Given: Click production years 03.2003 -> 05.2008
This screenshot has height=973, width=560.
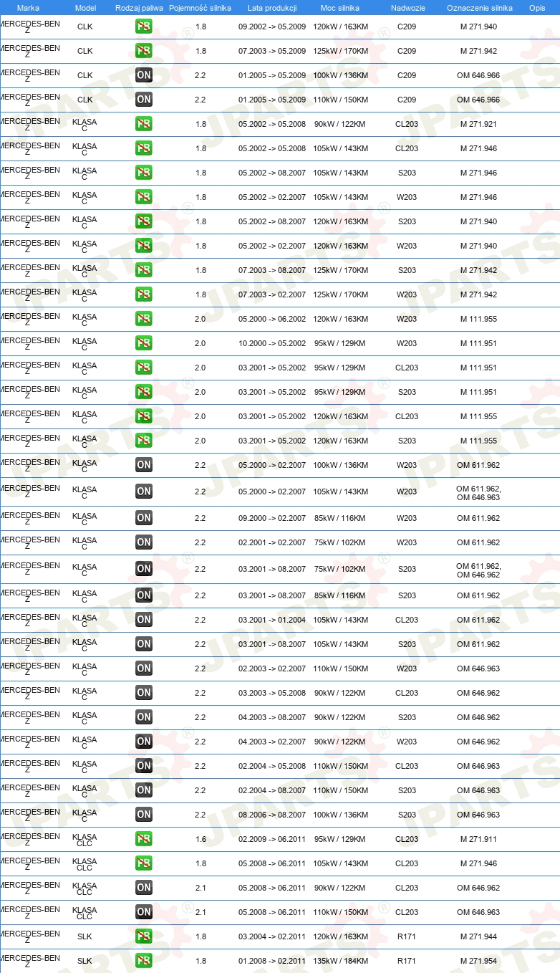Looking at the screenshot, I should point(272,693).
